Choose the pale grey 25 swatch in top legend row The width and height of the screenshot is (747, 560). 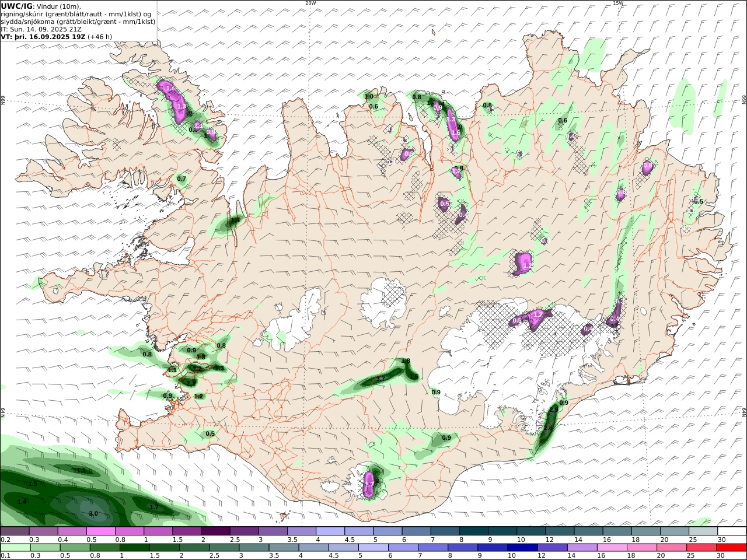(703, 531)
